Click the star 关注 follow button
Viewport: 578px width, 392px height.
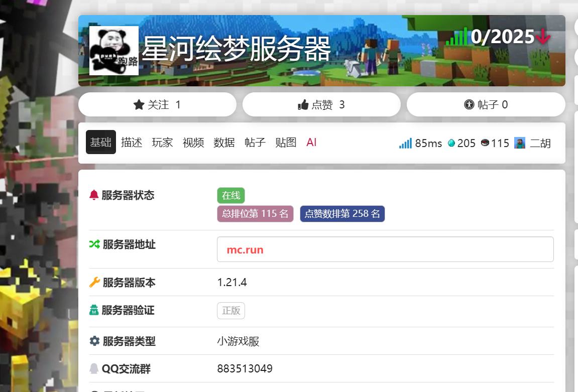point(157,104)
